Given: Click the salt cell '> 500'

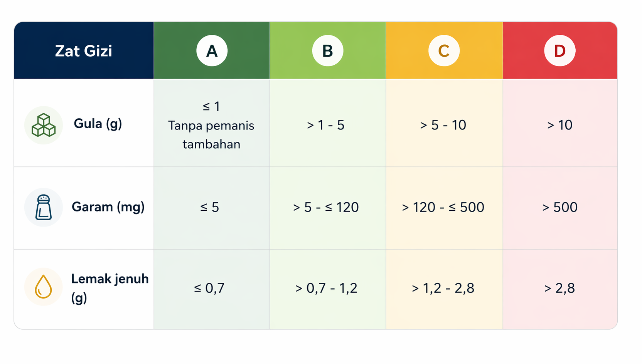Looking at the screenshot, I should pyautogui.click(x=559, y=208).
